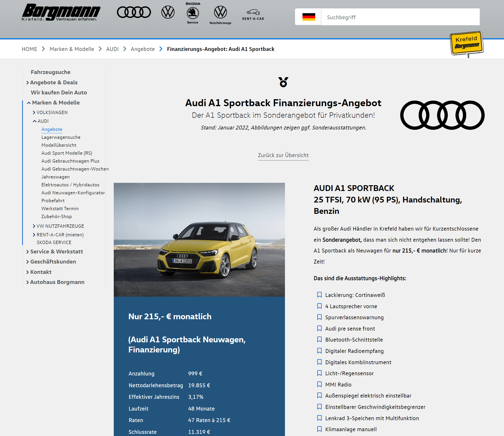
Task: Open Audi Sport Modelle (RS)
Action: [67, 153]
